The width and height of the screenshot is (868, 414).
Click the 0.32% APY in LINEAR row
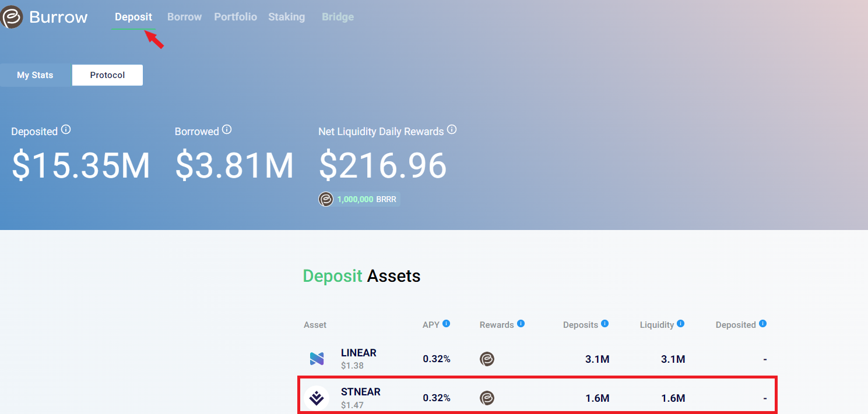pyautogui.click(x=437, y=359)
